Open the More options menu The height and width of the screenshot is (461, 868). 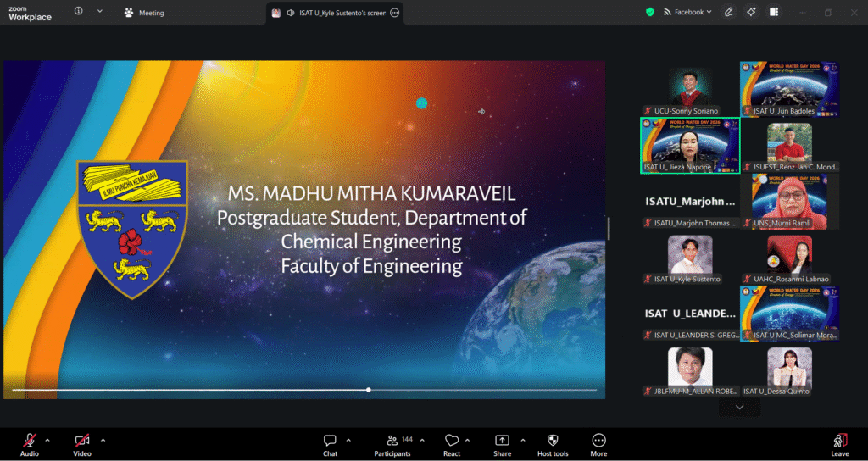pos(598,441)
